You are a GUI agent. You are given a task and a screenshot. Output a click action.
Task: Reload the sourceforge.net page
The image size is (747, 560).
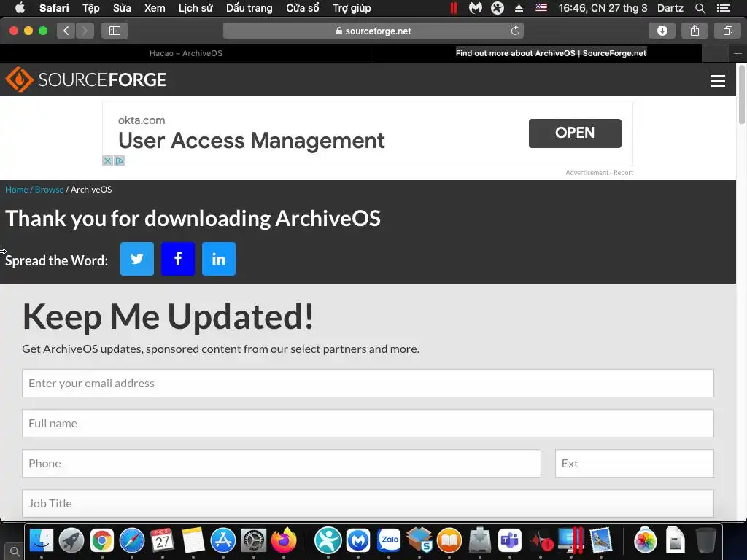515,31
